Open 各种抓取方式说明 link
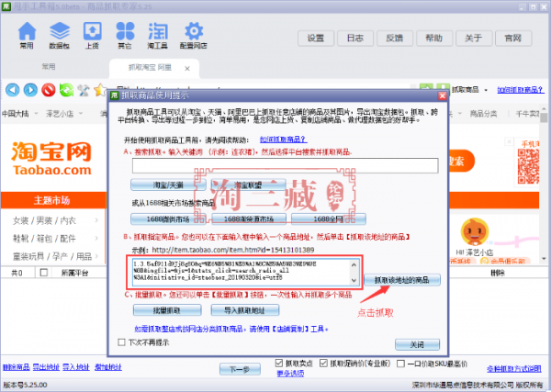Viewport: 551px width, 392px height. [x=514, y=369]
